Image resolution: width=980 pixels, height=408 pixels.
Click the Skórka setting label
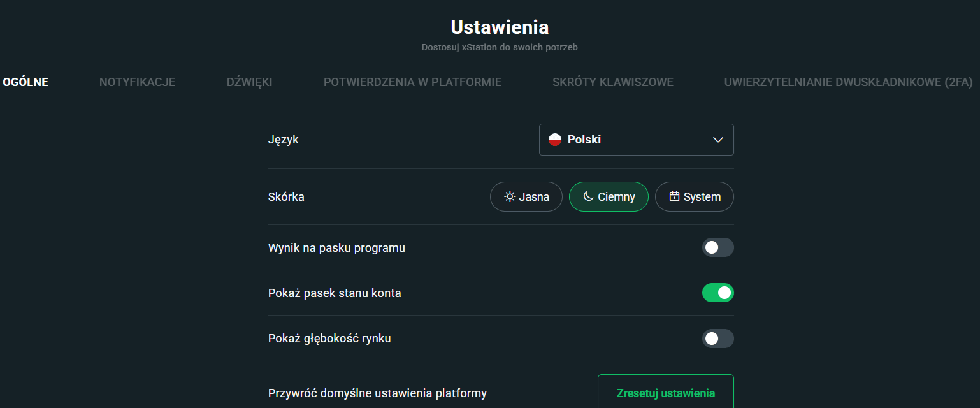[286, 196]
